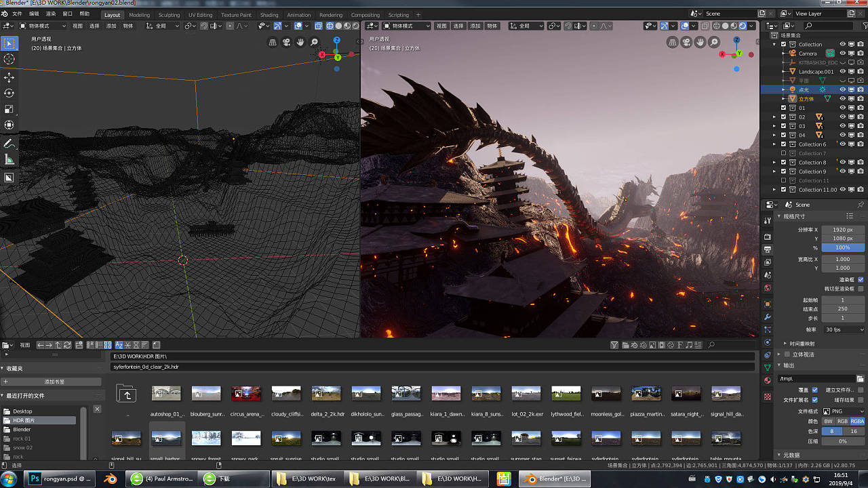Choose the Annotate pencil tool
This screenshot has height=488, width=868.
click(x=9, y=144)
